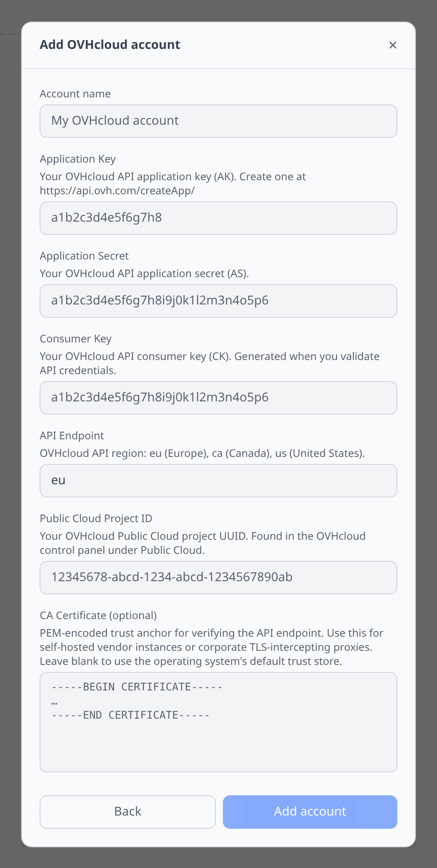Click the CA Certificate (optional) label
The height and width of the screenshot is (868, 437).
click(x=98, y=616)
